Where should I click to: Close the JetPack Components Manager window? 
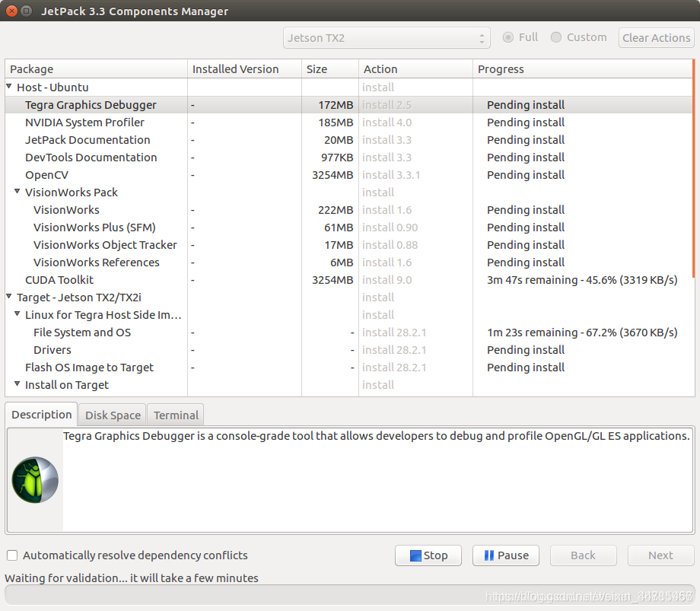pos(11,11)
